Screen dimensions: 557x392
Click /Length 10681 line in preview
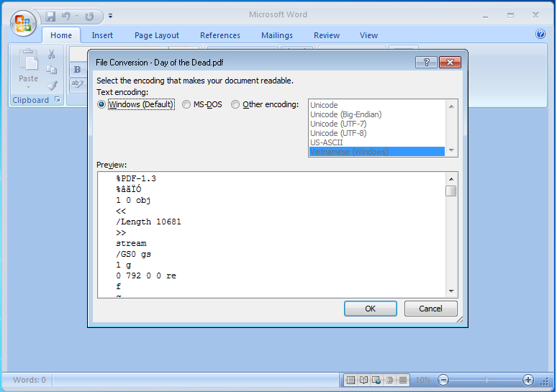pos(148,222)
